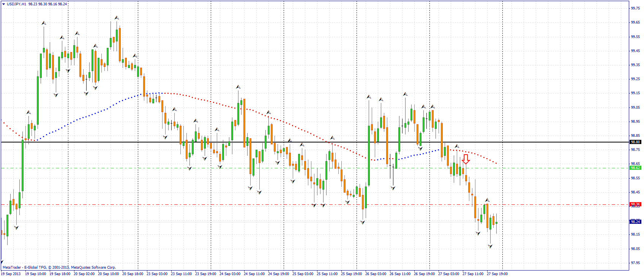Click the 98.45 price scale label
The height and width of the screenshot is (277, 644).
pyautogui.click(x=635, y=192)
